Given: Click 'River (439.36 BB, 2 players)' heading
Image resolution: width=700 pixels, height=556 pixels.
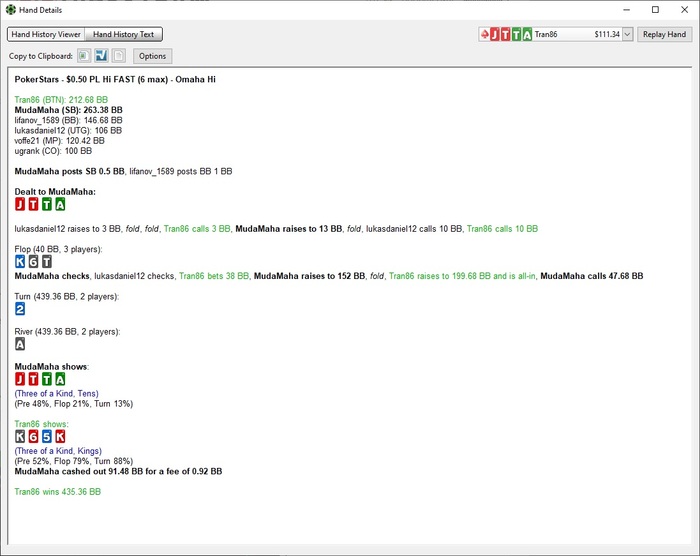Looking at the screenshot, I should click(67, 332).
